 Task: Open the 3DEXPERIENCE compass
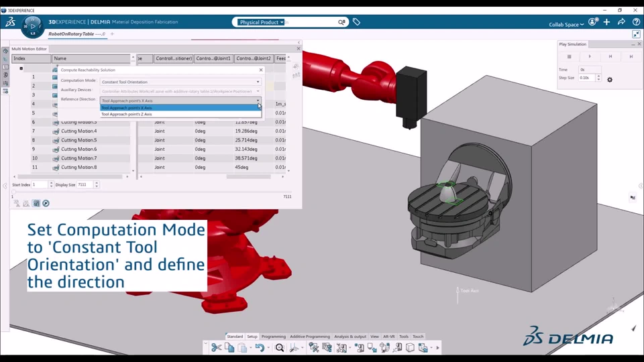(x=32, y=26)
